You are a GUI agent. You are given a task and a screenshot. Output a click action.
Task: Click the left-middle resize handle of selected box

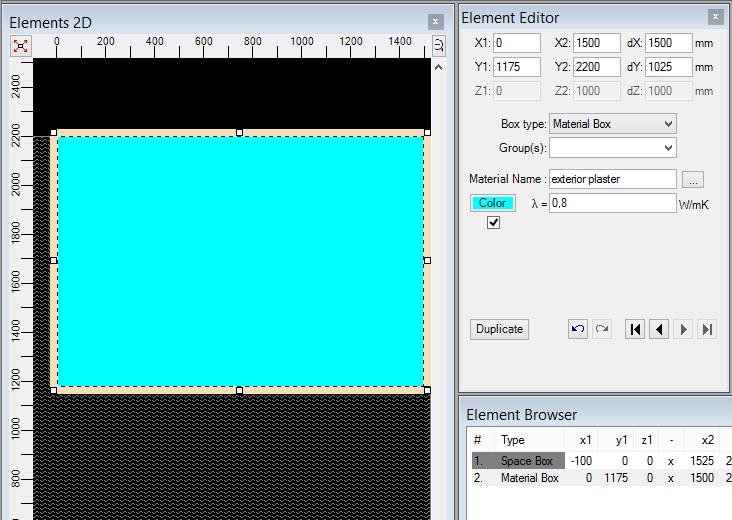click(x=54, y=260)
